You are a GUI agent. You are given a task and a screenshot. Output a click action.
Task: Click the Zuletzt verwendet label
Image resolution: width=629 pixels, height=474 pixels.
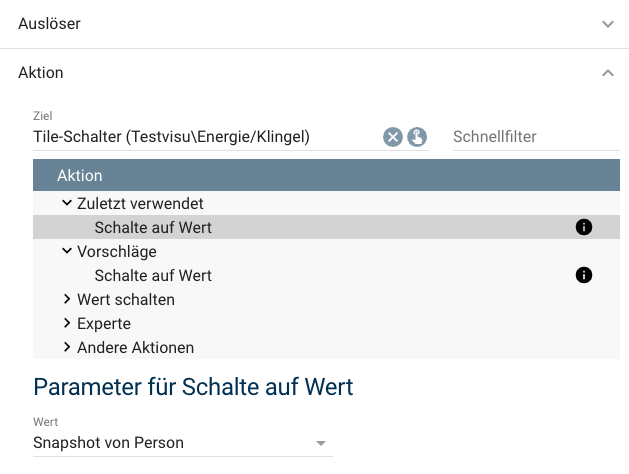140,203
